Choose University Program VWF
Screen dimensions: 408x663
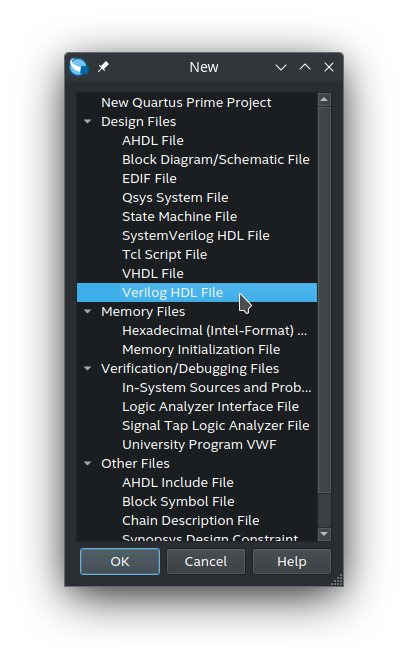[x=199, y=445]
